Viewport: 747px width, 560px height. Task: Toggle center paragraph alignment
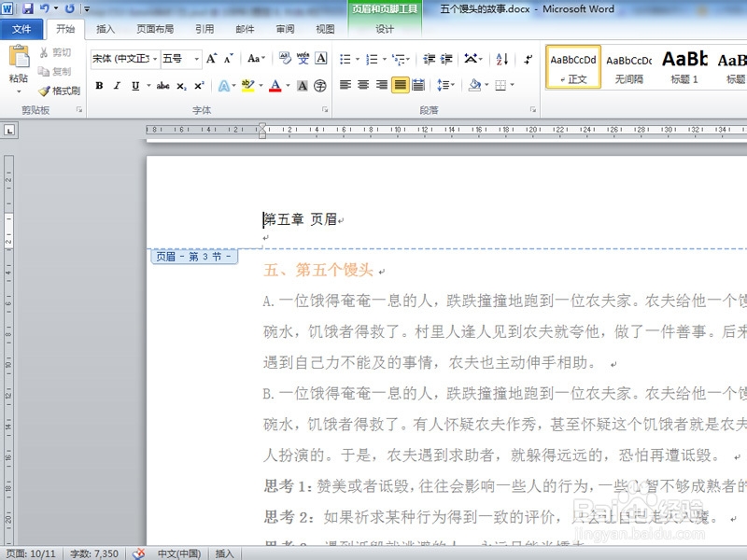coord(363,84)
